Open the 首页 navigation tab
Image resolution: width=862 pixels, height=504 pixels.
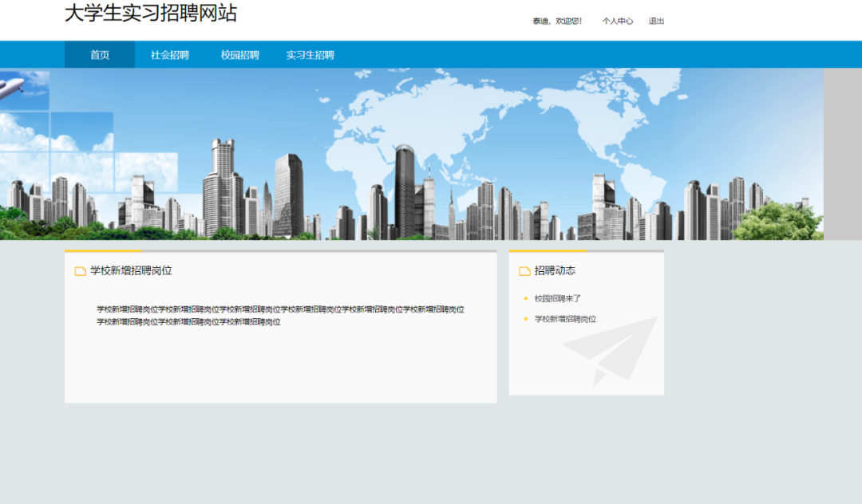pos(100,55)
